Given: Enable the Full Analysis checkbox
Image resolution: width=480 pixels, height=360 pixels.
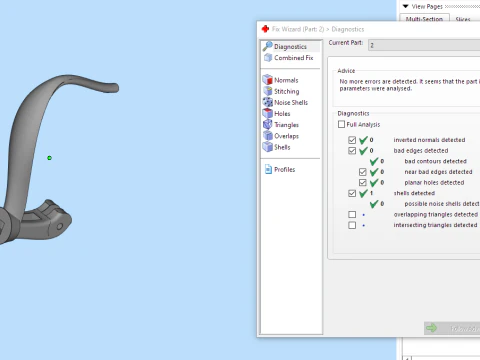Looking at the screenshot, I should [x=341, y=124].
